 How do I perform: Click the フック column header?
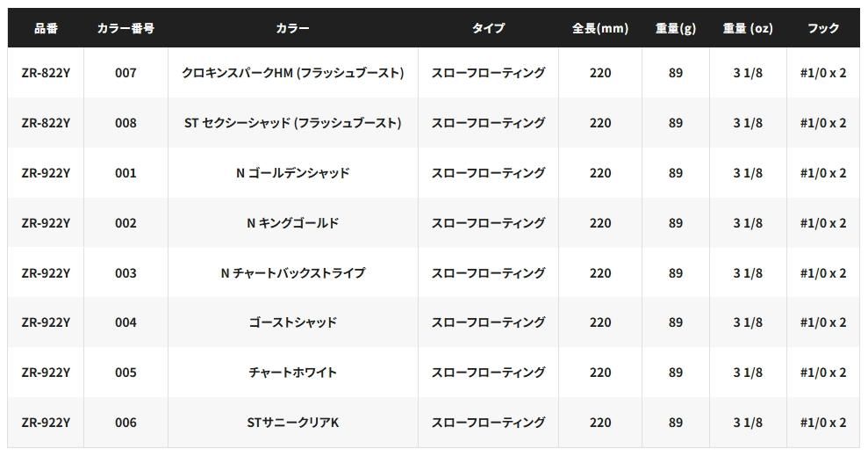coord(823,28)
